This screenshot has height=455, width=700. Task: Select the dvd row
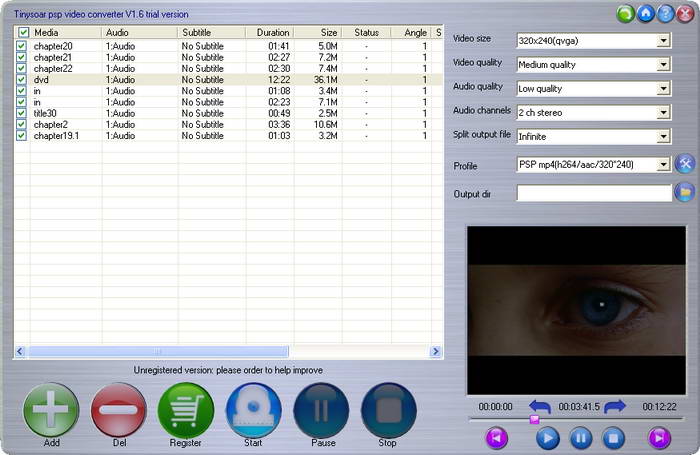[x=229, y=79]
